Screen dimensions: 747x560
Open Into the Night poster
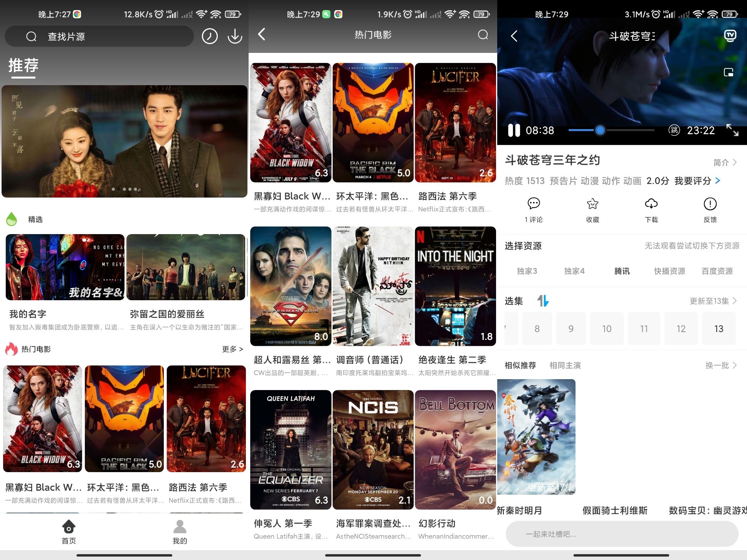pyautogui.click(x=455, y=286)
